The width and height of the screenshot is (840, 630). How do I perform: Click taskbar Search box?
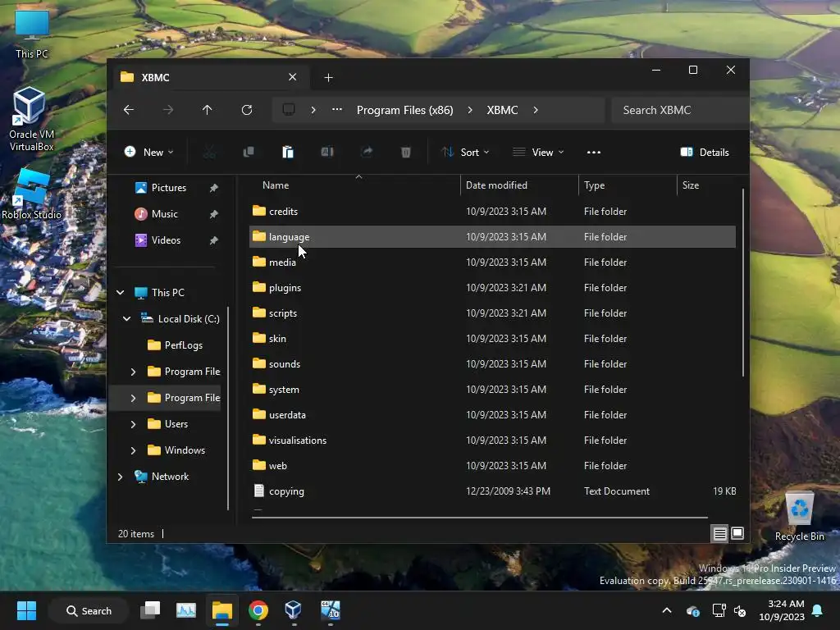point(89,610)
